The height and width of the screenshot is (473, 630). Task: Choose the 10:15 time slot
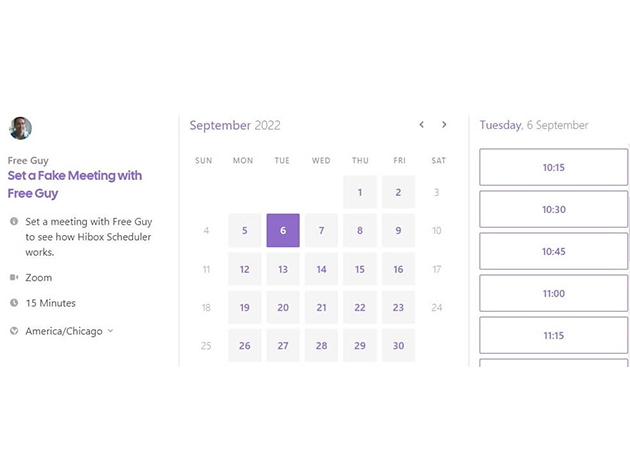coord(553,167)
